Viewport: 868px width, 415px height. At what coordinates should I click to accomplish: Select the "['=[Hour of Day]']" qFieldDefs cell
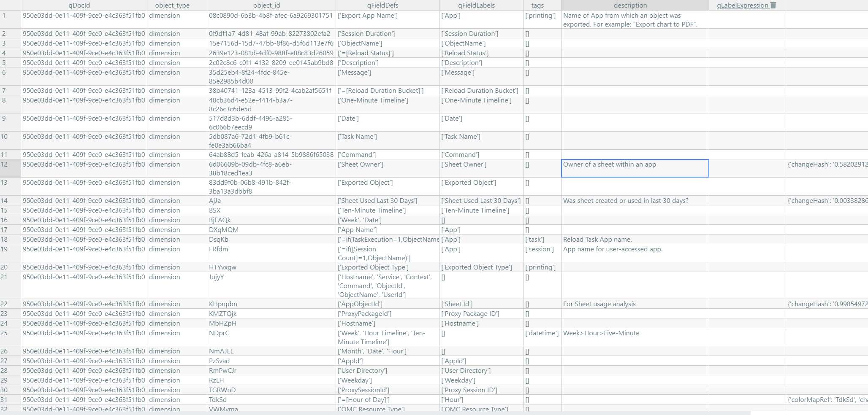387,399
